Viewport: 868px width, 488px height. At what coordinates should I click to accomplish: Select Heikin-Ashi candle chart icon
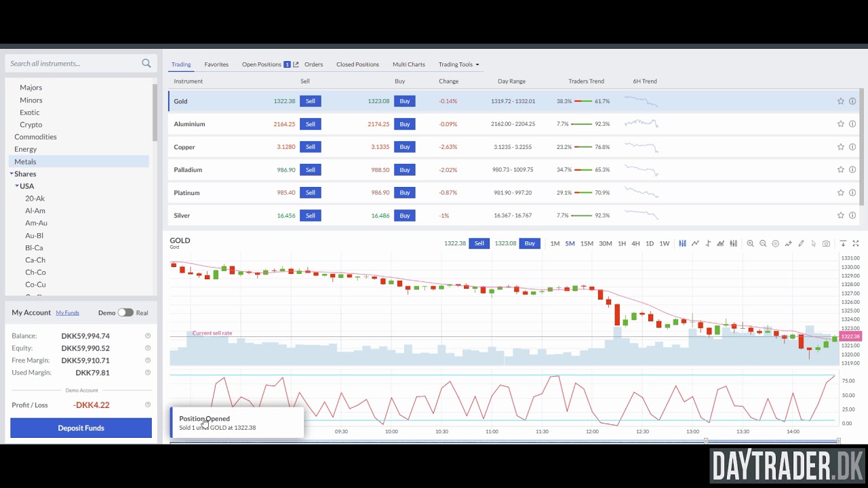coord(733,243)
